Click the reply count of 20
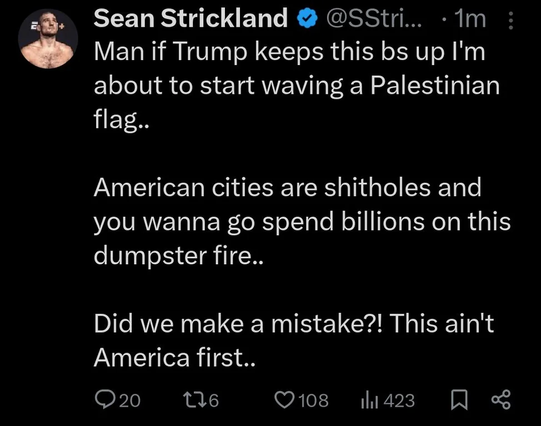Viewport: 541px width, 426px height. [x=130, y=401]
